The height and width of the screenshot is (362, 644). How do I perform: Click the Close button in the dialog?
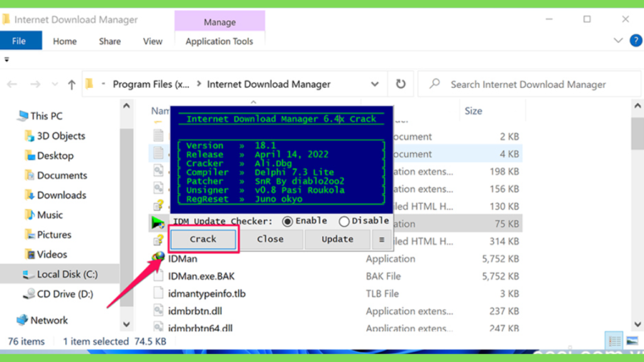(270, 239)
